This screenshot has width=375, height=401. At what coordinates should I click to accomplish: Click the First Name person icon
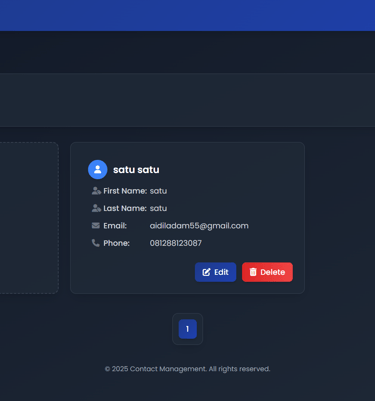[x=96, y=191]
